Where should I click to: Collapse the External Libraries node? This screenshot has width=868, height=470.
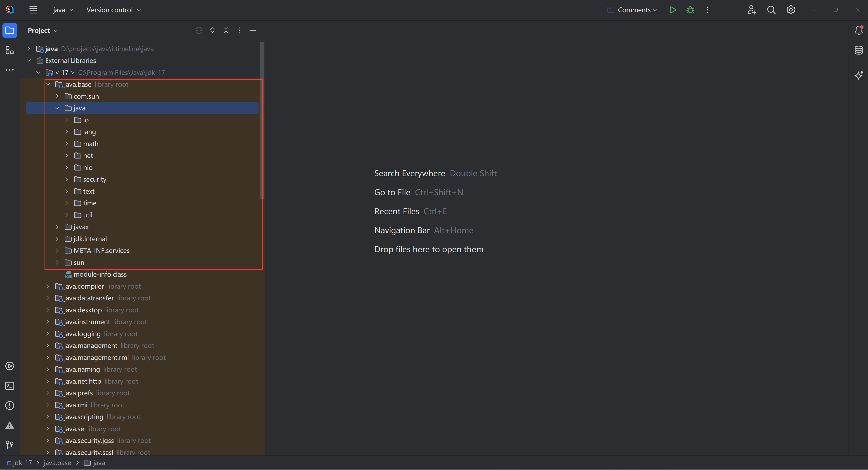tap(29, 61)
